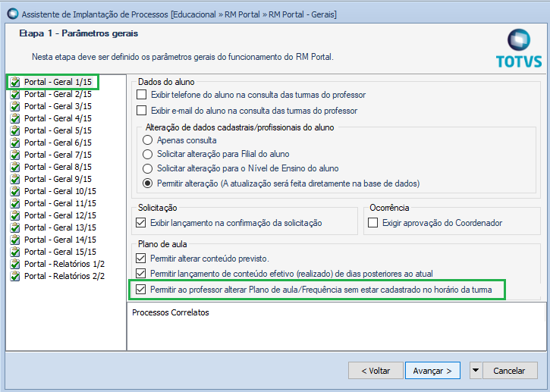Open step Portal - Geral 12/15
Screen dimensions: 550x392
60,215
